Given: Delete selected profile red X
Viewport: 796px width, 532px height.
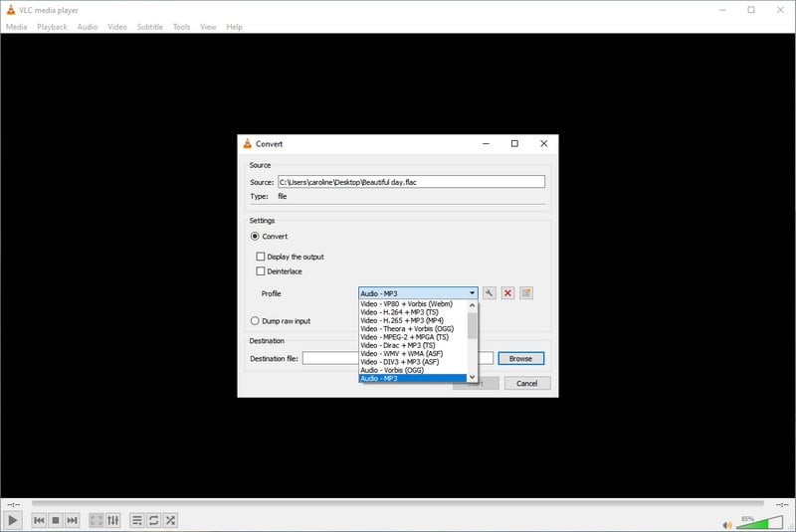Looking at the screenshot, I should tap(507, 293).
